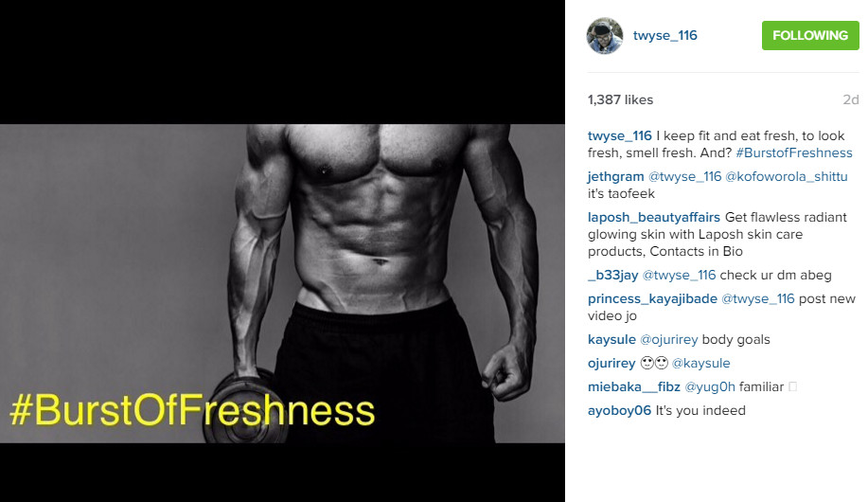Image resolution: width=868 pixels, height=502 pixels.
Task: Open the twyse_116 username in header
Action: pos(664,35)
